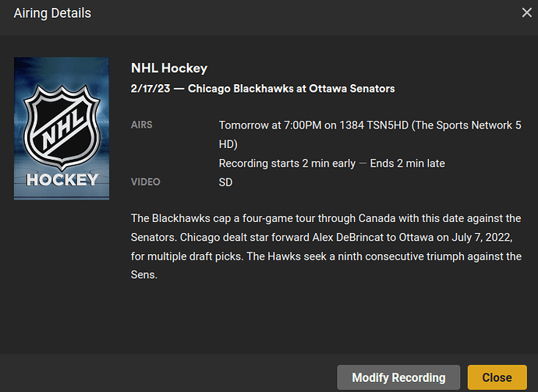Click the VIDEO label
538x392 pixels.
[x=146, y=182]
